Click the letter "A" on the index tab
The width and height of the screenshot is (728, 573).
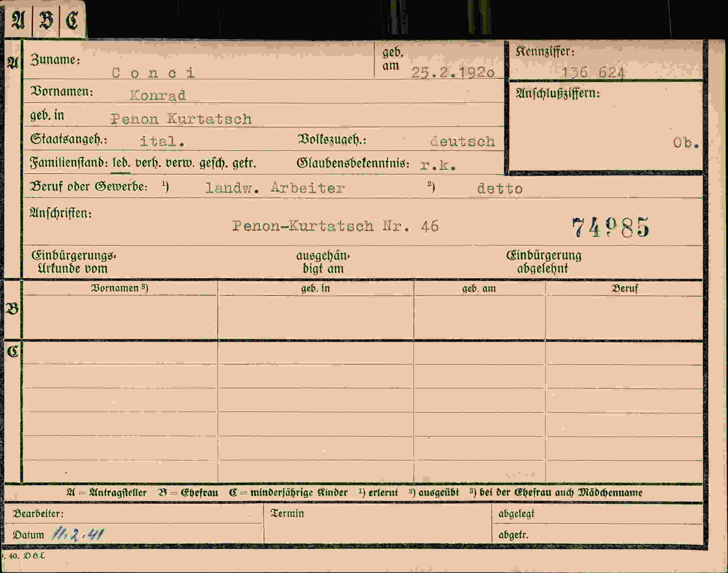click(x=18, y=20)
